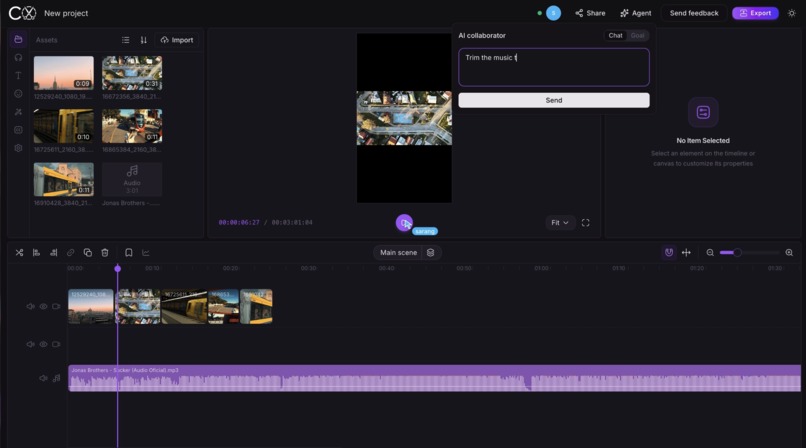Click the Share button

[590, 13]
